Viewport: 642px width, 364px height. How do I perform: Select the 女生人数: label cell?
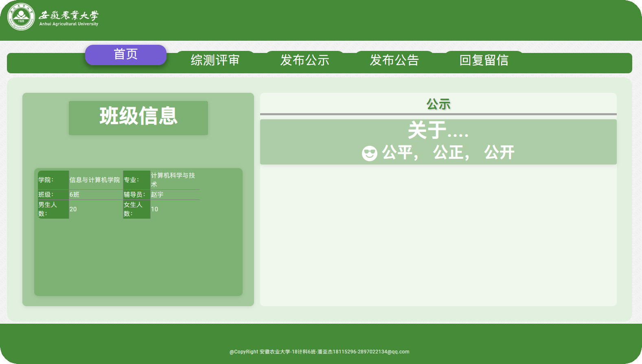tap(137, 209)
